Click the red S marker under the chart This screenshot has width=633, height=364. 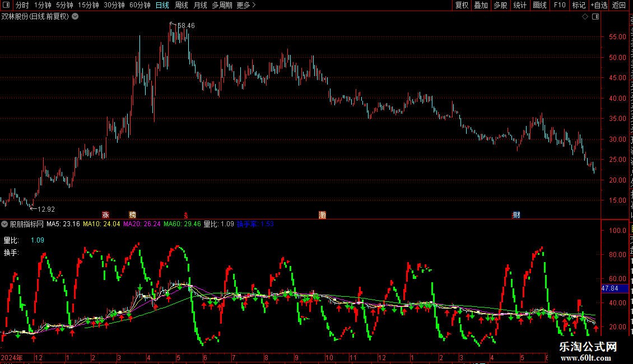pyautogui.click(x=186, y=216)
